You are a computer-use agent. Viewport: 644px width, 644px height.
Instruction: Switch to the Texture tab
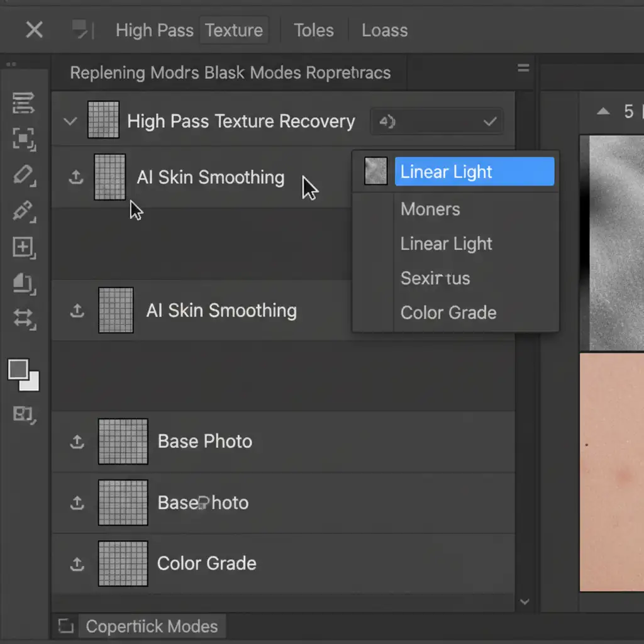point(234,30)
